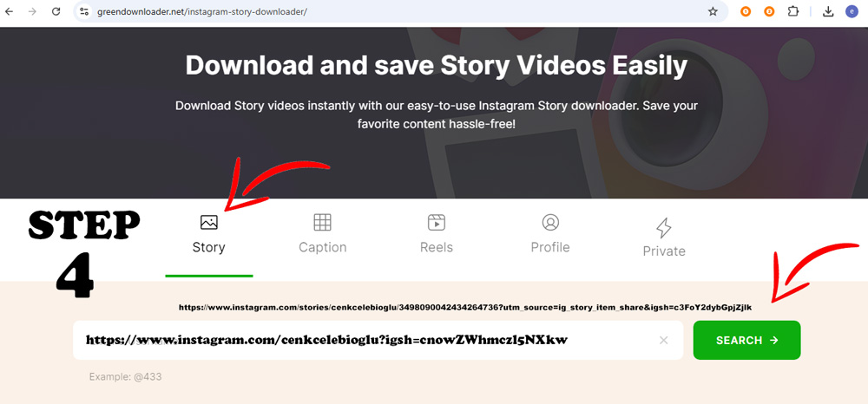Screen dimensions: 868x404
Task: Open the user profile avatar
Action: point(852,11)
